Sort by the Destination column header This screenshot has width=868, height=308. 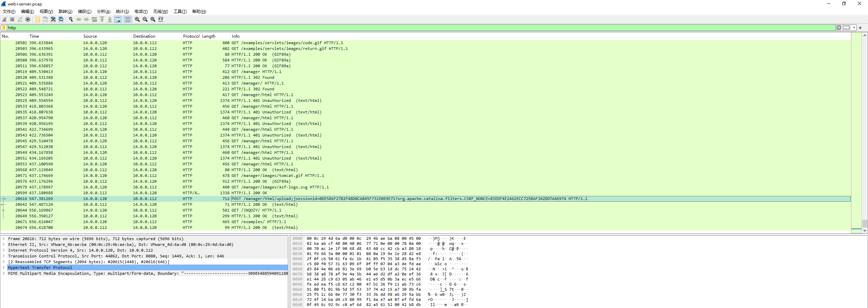(x=157, y=36)
